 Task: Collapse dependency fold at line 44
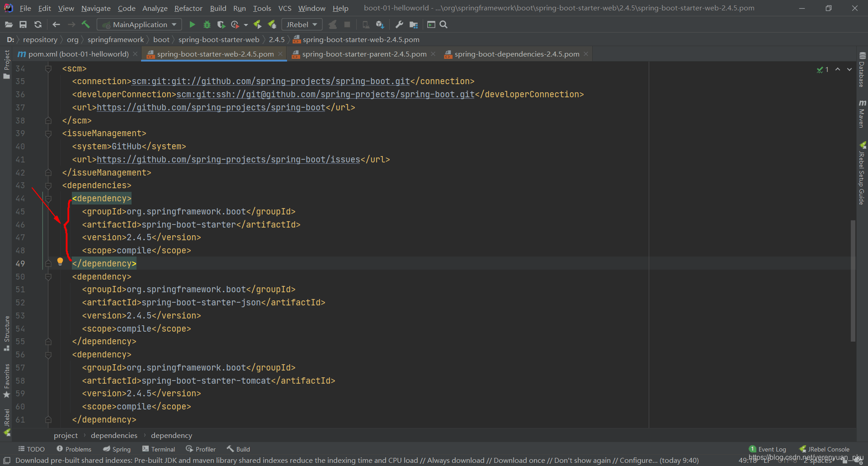(x=48, y=199)
